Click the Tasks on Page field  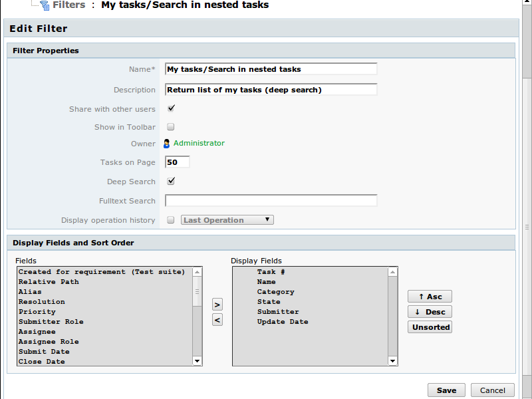(x=177, y=162)
